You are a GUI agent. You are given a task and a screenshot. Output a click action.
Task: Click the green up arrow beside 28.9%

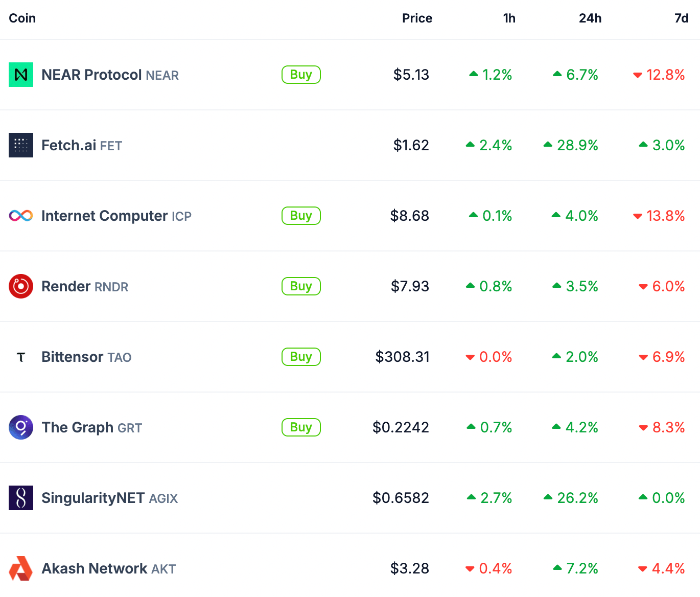tap(548, 145)
